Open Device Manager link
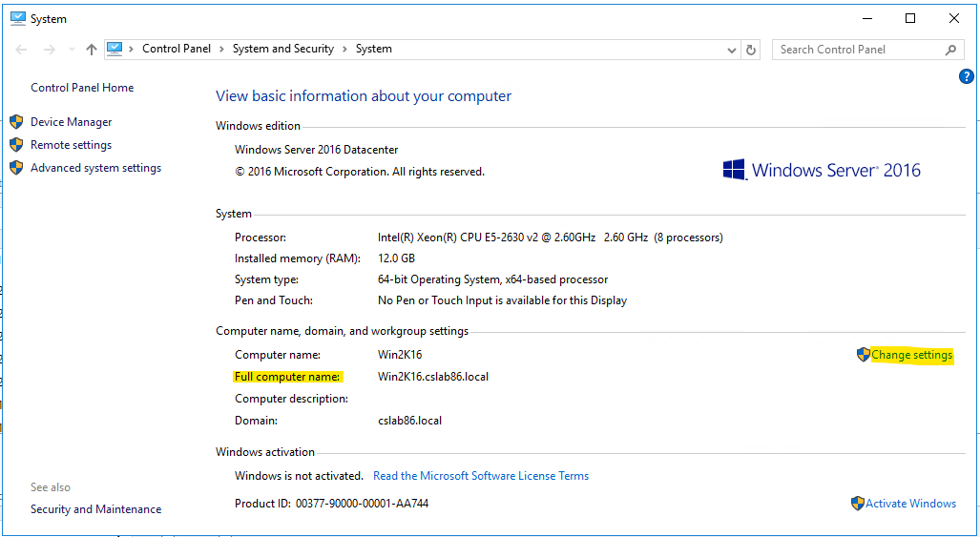Viewport: 980px width, 537px height. [72, 122]
